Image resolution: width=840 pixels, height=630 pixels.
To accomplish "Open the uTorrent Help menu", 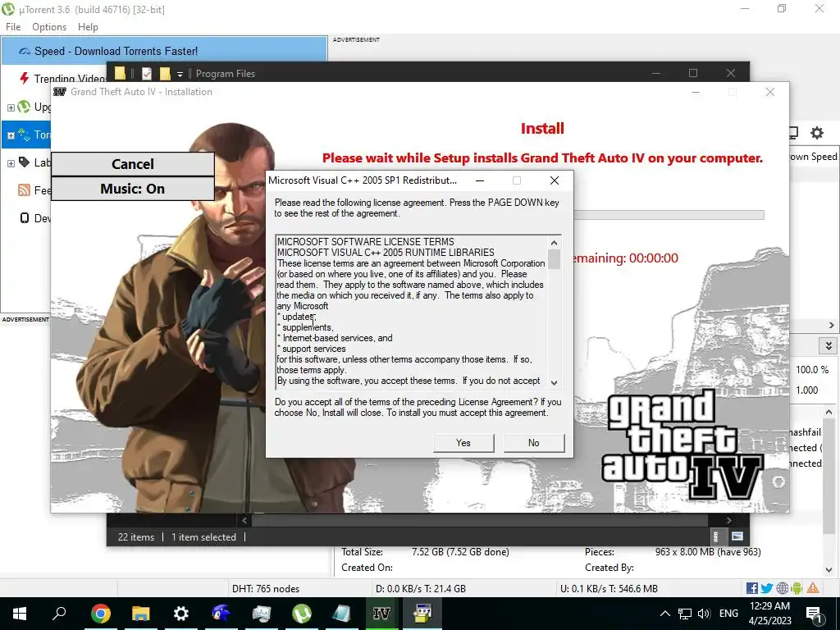I will pos(88,27).
